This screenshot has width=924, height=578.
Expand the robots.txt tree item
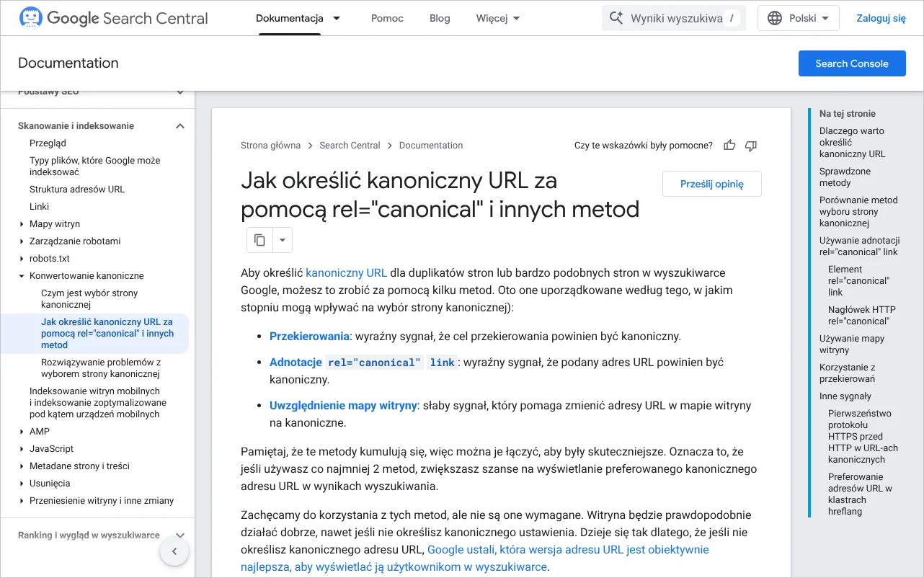(22, 259)
